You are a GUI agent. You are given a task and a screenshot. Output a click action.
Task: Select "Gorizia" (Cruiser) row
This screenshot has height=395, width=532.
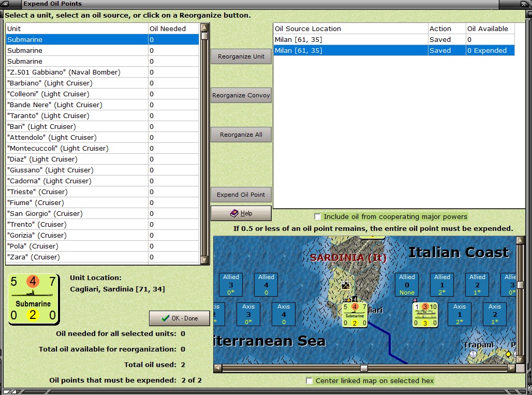pos(102,235)
